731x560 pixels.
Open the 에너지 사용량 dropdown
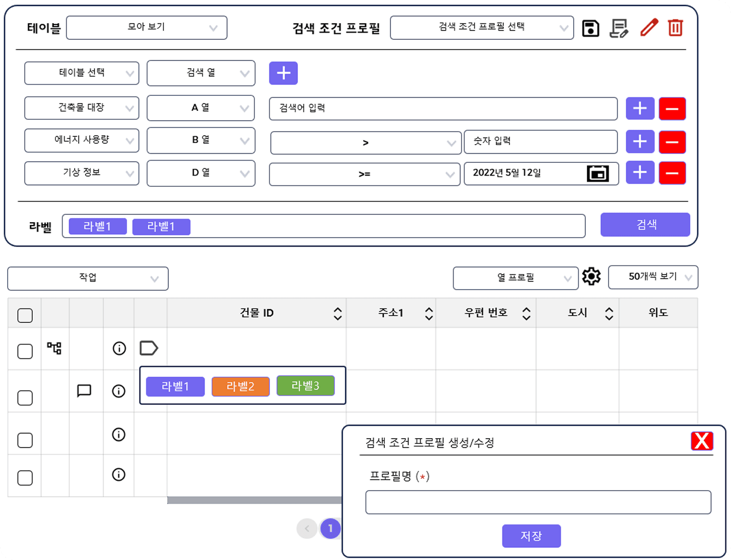(82, 140)
